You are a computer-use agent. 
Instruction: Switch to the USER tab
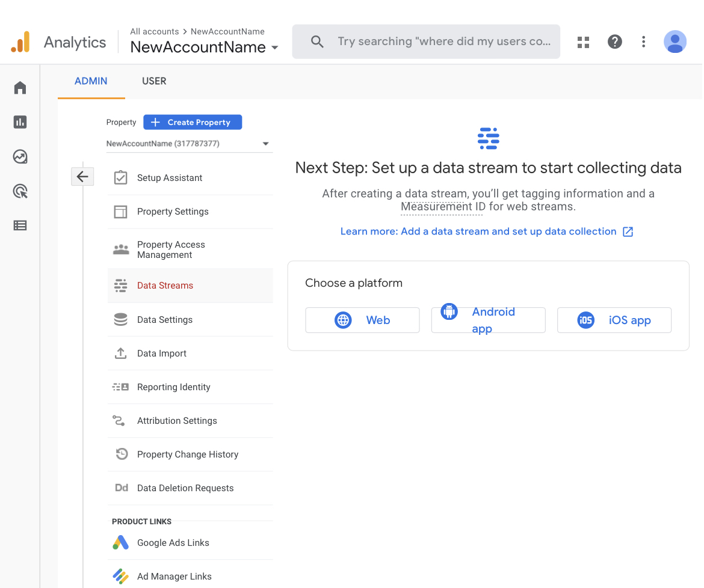coord(154,81)
